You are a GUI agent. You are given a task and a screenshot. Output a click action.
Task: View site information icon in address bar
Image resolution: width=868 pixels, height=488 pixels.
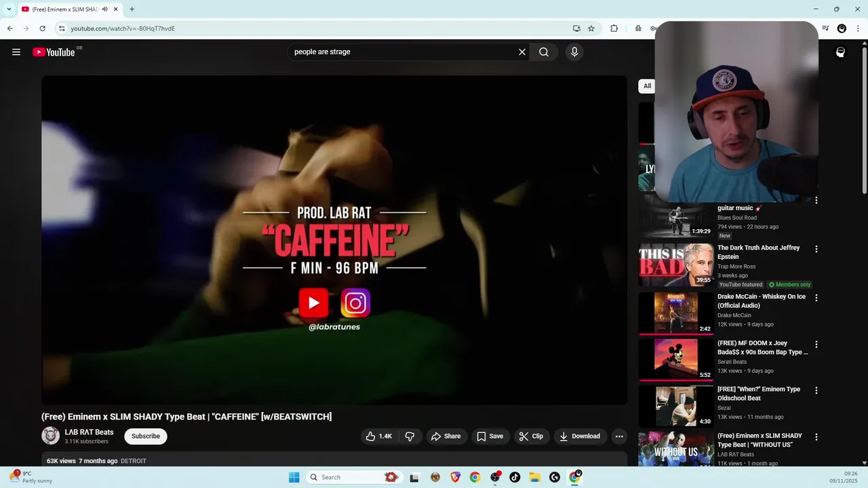click(x=62, y=28)
